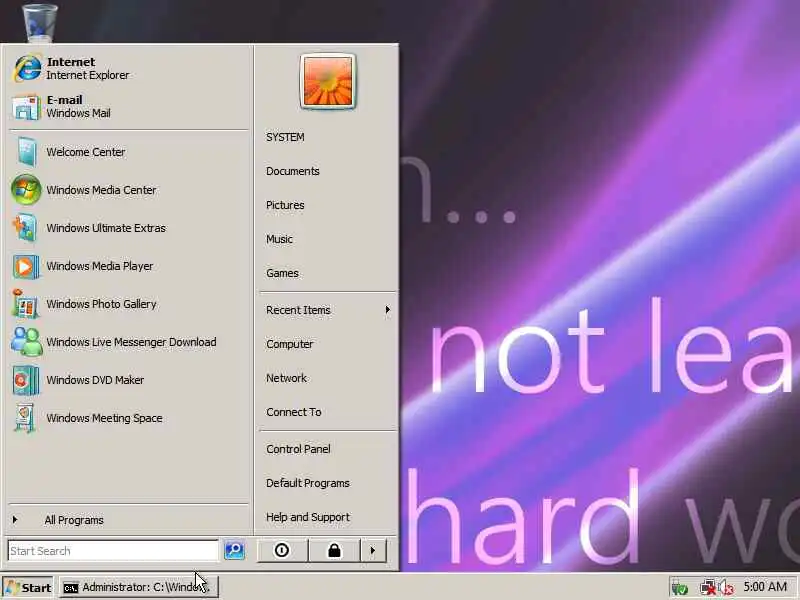The image size is (800, 600).
Task: Click the Start button on the taskbar
Action: point(28,588)
